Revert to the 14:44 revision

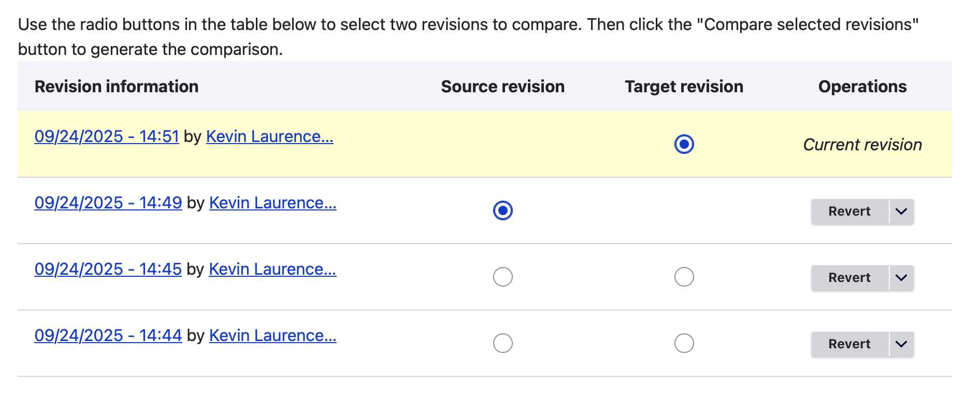(849, 344)
